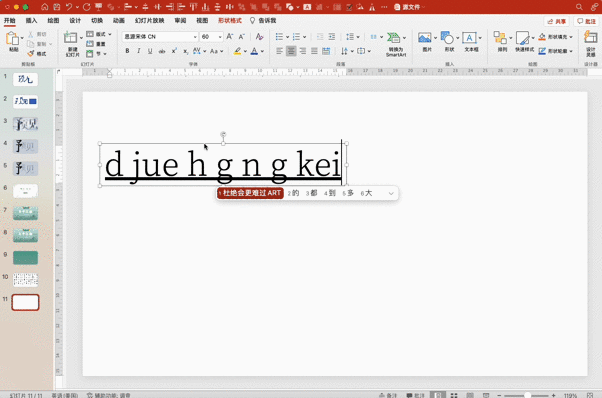Toggle justify text alignment

(x=314, y=51)
